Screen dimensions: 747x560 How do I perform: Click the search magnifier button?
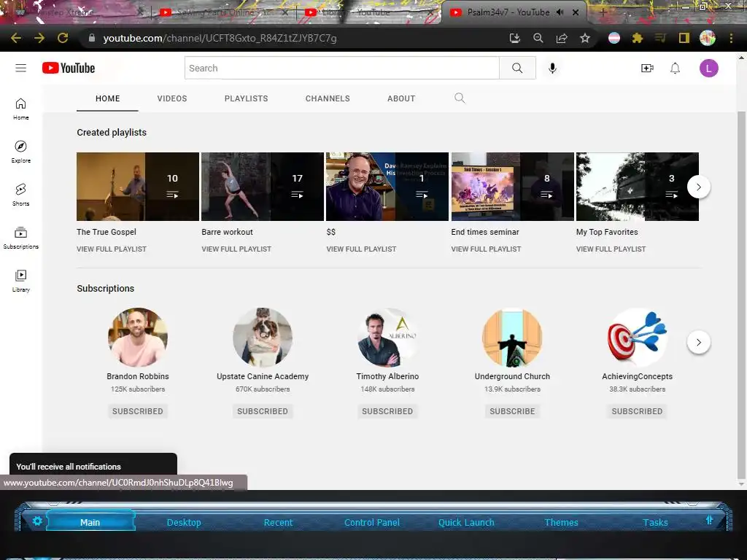[x=517, y=68]
